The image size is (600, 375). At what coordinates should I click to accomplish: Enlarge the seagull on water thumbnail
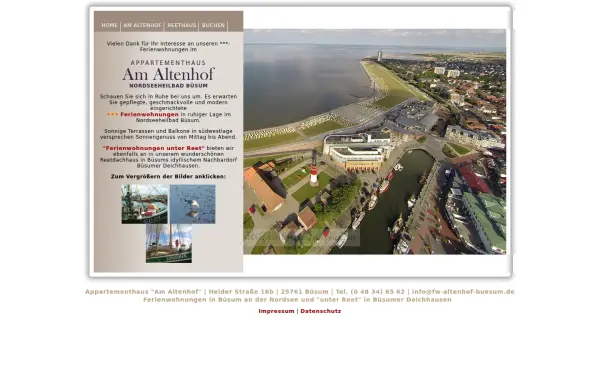point(192,204)
